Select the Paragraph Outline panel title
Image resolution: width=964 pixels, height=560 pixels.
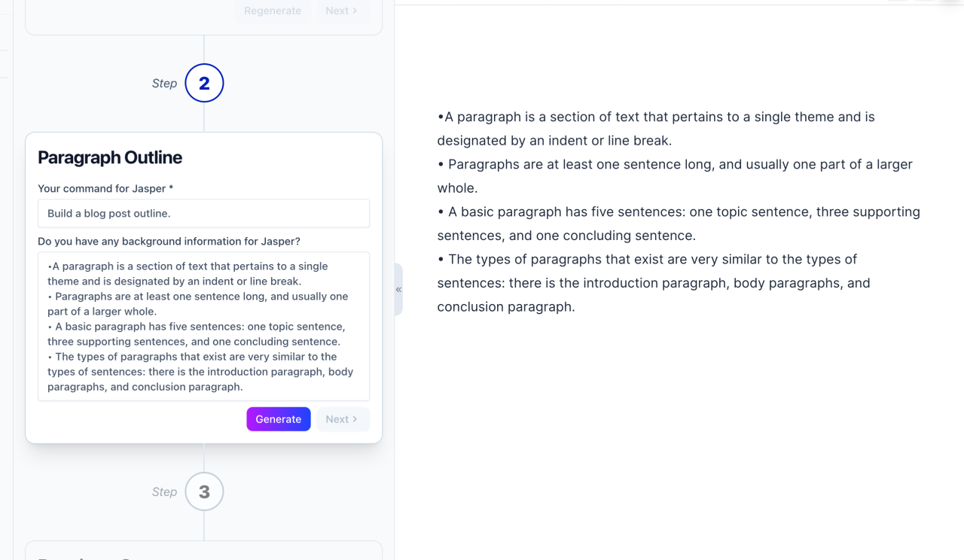[109, 157]
